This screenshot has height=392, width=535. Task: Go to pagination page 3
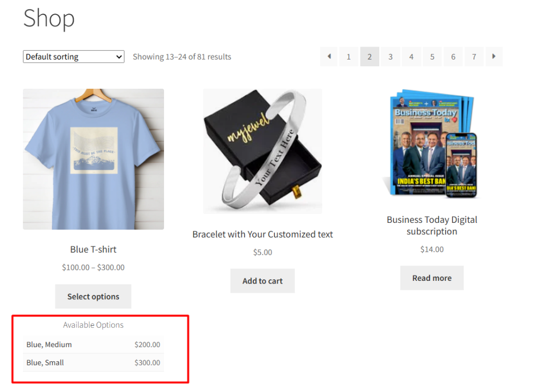coord(390,56)
